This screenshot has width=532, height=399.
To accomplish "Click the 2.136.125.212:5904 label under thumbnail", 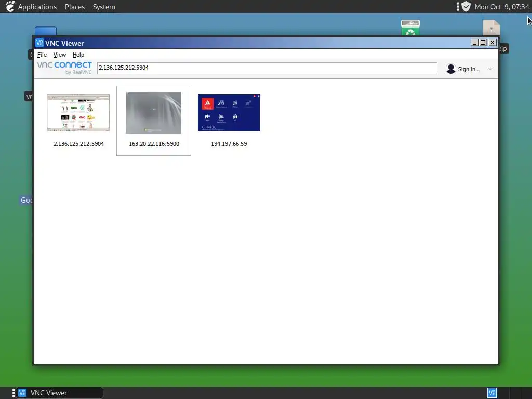I will (x=79, y=144).
